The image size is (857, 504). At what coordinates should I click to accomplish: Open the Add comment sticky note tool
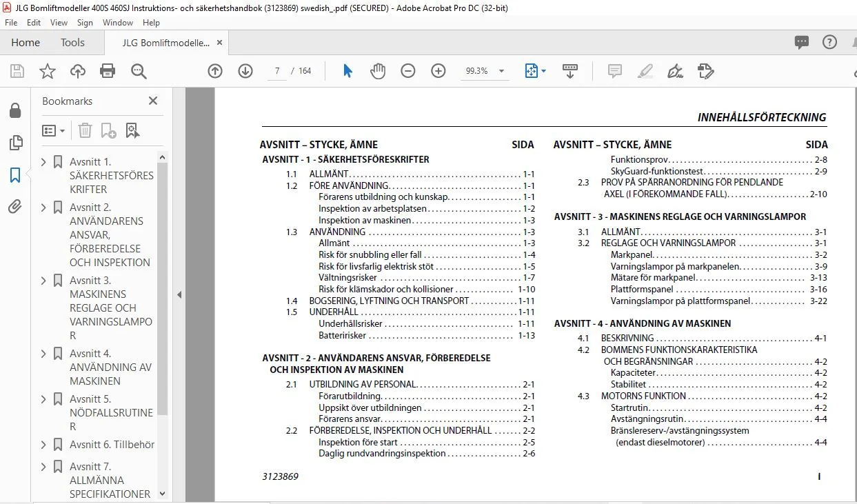(614, 71)
